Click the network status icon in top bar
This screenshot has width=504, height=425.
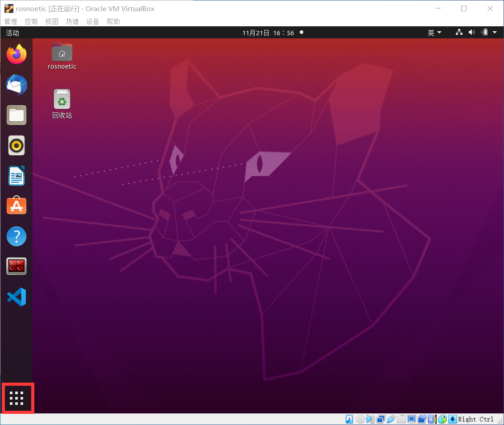459,32
